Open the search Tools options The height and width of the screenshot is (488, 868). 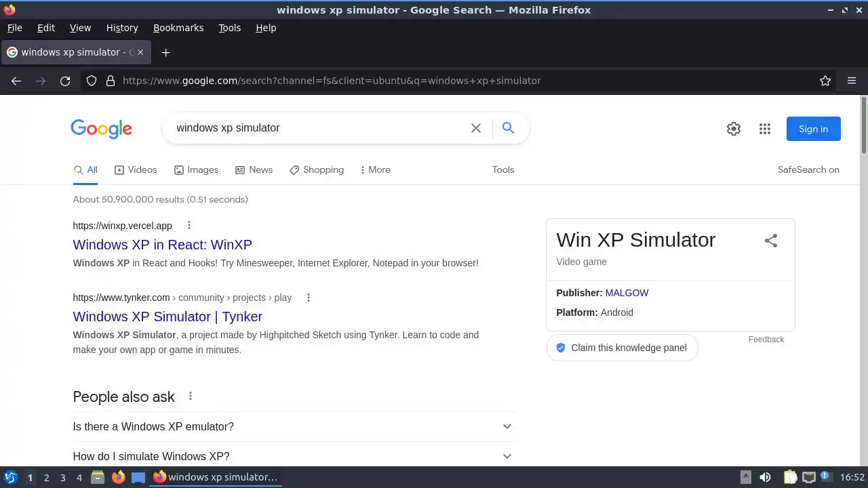[503, 170]
